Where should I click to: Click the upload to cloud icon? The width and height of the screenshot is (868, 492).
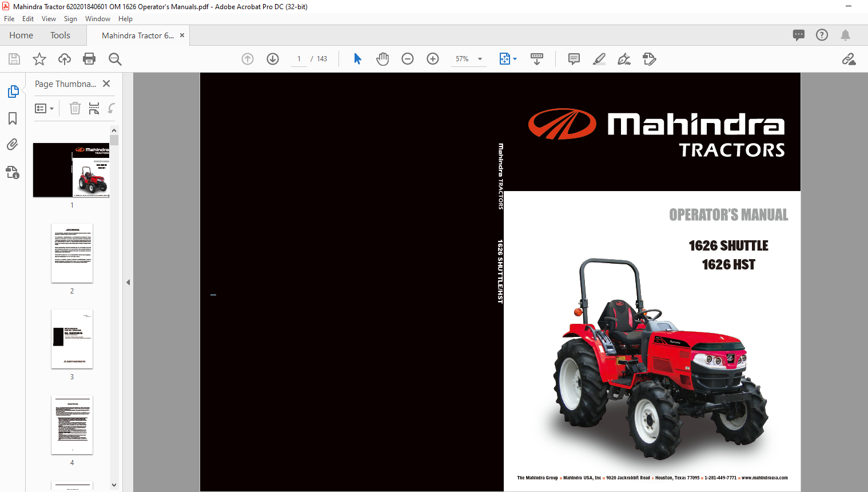65,59
